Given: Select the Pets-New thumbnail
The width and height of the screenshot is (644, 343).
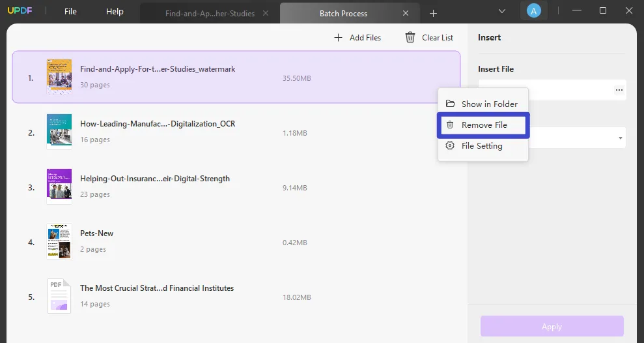Looking at the screenshot, I should [x=59, y=241].
